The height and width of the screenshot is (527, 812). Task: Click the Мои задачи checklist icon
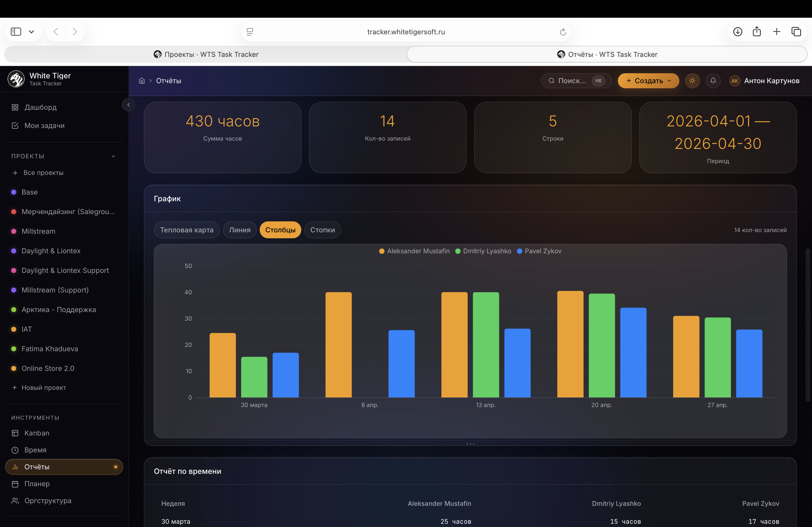tap(15, 125)
